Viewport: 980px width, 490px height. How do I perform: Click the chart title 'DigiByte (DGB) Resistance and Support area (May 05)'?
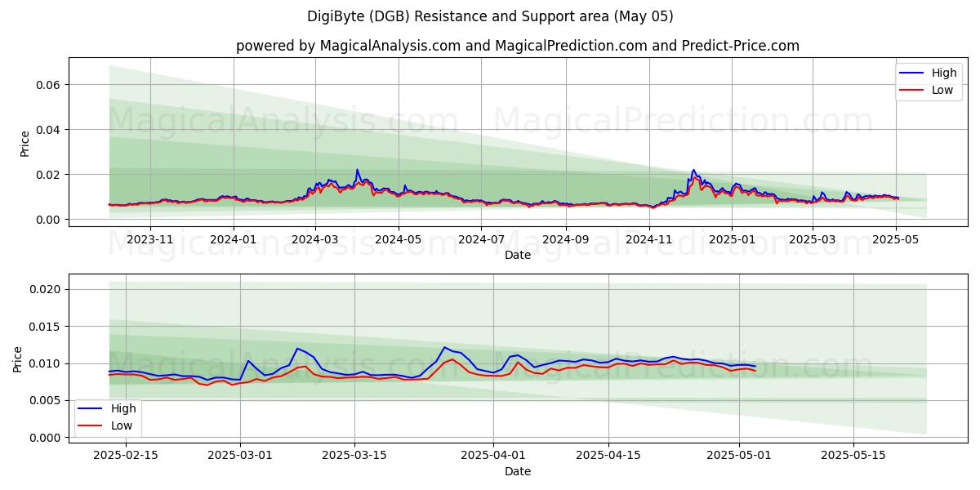pos(490,16)
